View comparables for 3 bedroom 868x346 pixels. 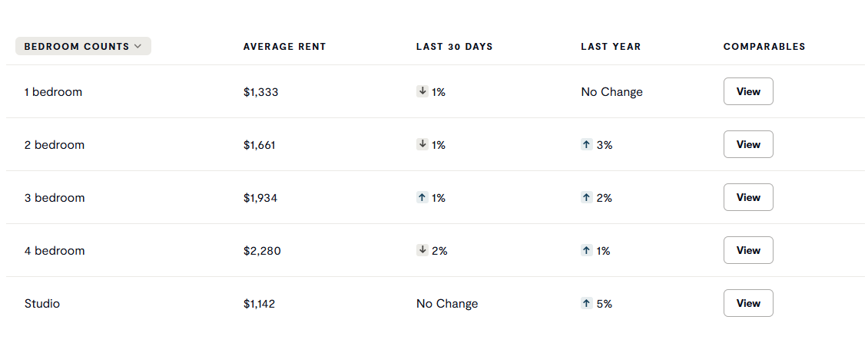747,197
